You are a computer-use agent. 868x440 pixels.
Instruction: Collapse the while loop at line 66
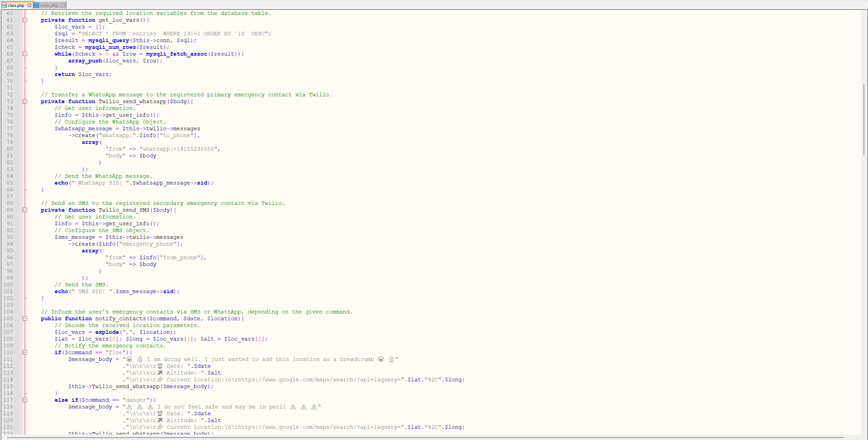tap(25, 54)
